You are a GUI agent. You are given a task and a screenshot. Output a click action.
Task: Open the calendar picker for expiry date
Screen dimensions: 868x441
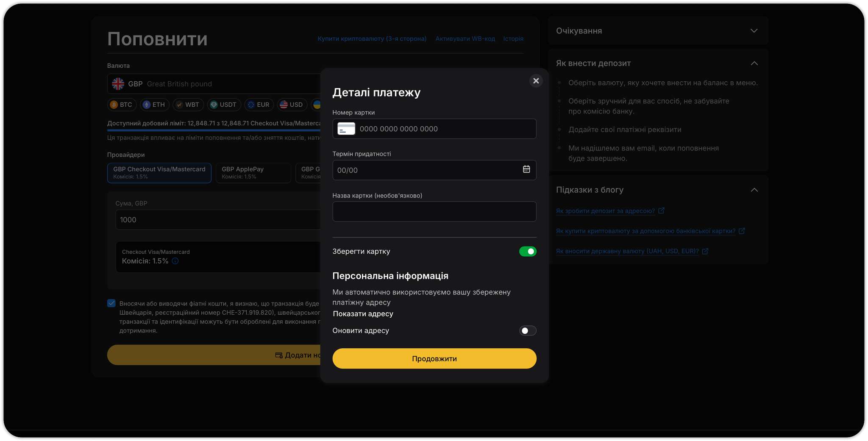click(x=526, y=169)
